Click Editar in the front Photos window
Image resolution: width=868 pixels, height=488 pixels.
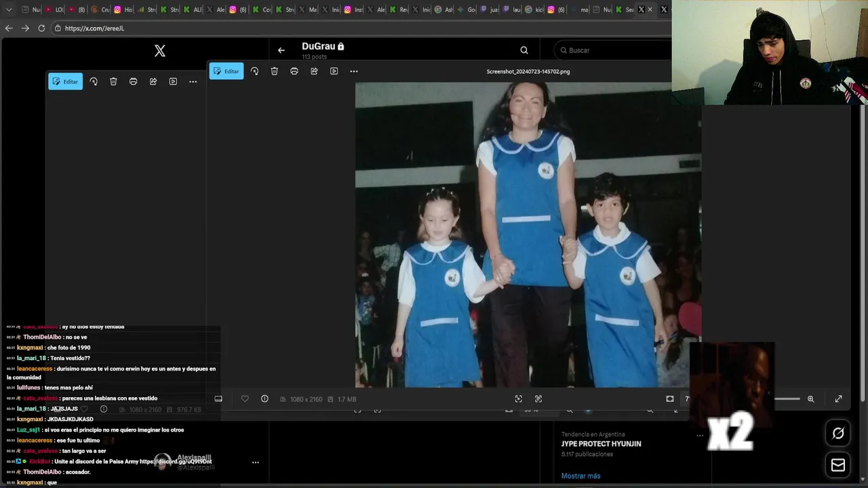[226, 71]
